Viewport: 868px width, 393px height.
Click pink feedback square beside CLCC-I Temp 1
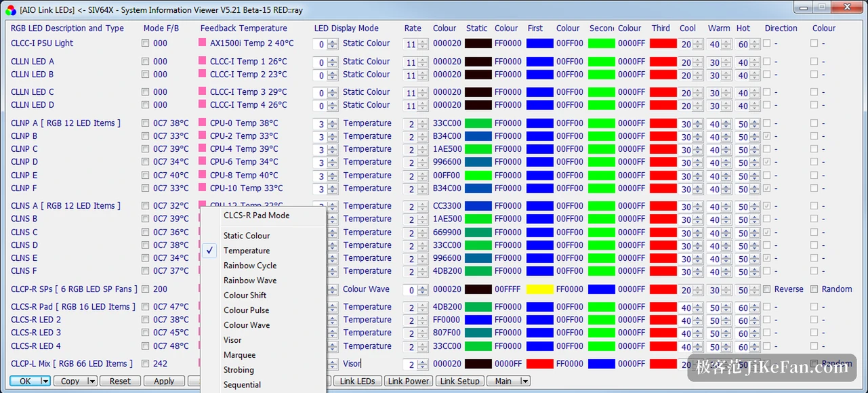pos(202,61)
